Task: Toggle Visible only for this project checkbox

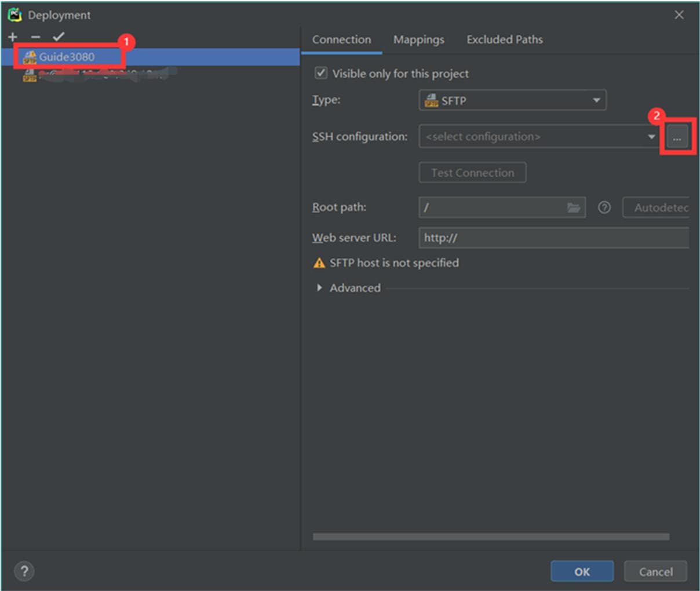Action: 320,73
